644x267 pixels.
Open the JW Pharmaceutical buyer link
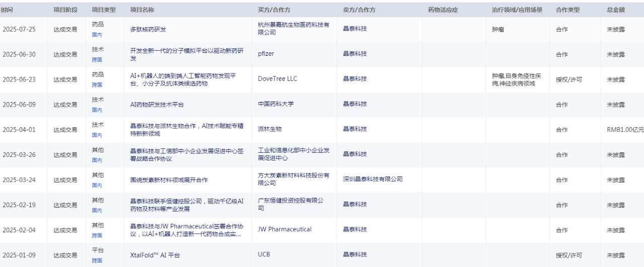pyautogui.click(x=284, y=229)
